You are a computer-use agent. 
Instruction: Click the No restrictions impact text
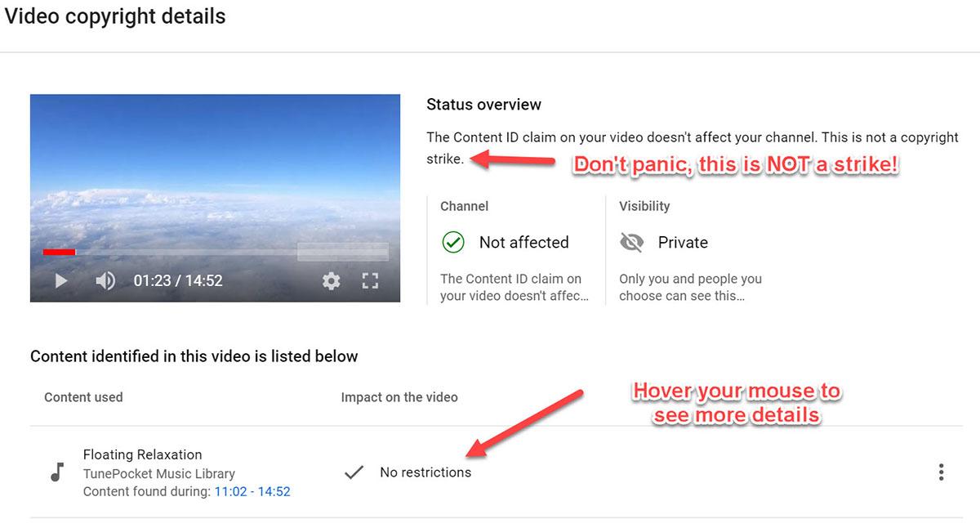pyautogui.click(x=425, y=472)
